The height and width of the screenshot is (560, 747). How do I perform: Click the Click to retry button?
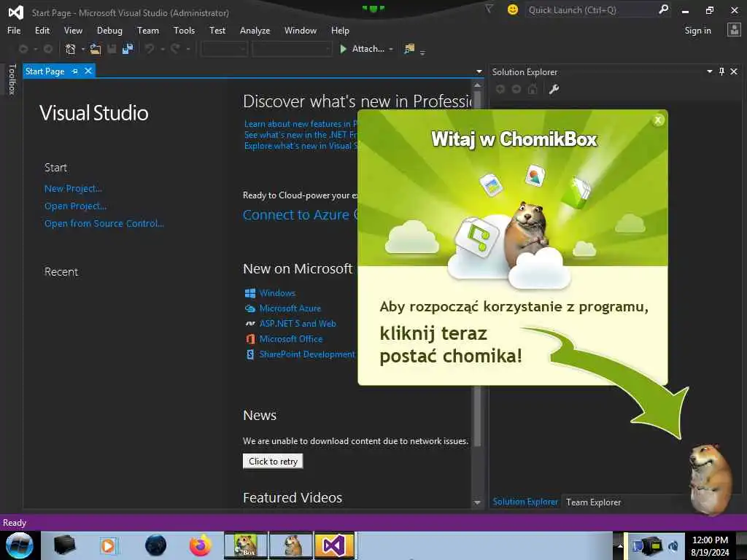273,461
